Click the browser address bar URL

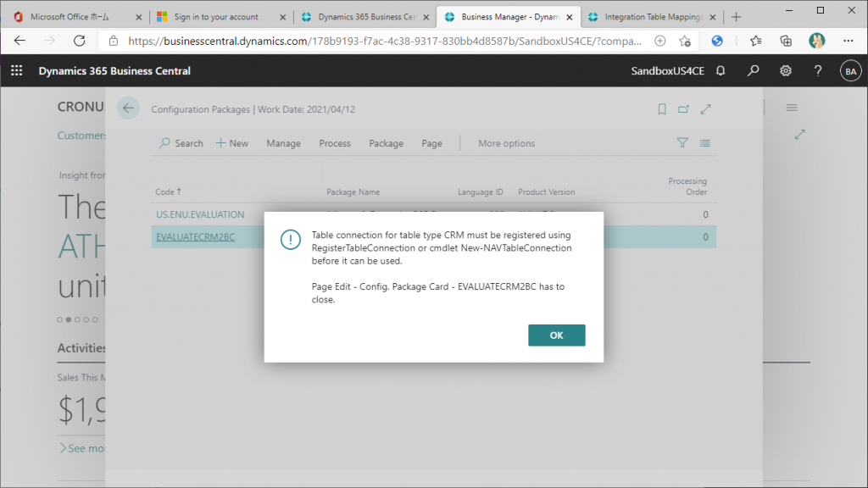coord(385,41)
